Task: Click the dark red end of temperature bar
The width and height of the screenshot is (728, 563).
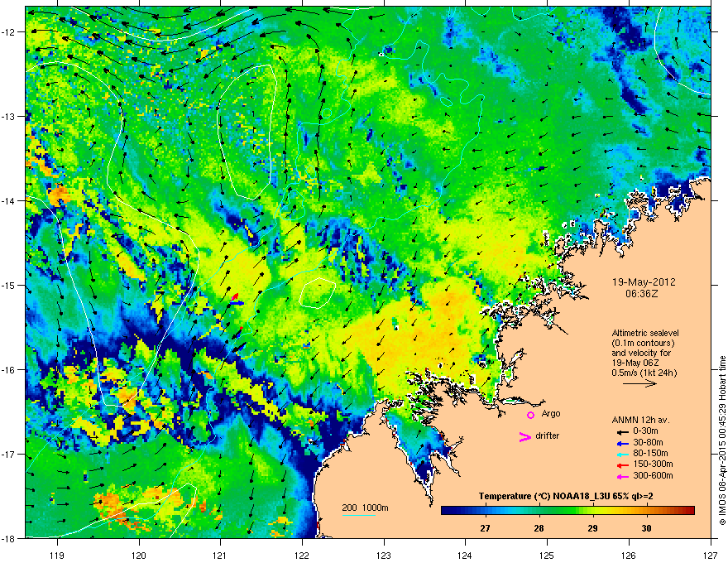Action: (x=690, y=511)
